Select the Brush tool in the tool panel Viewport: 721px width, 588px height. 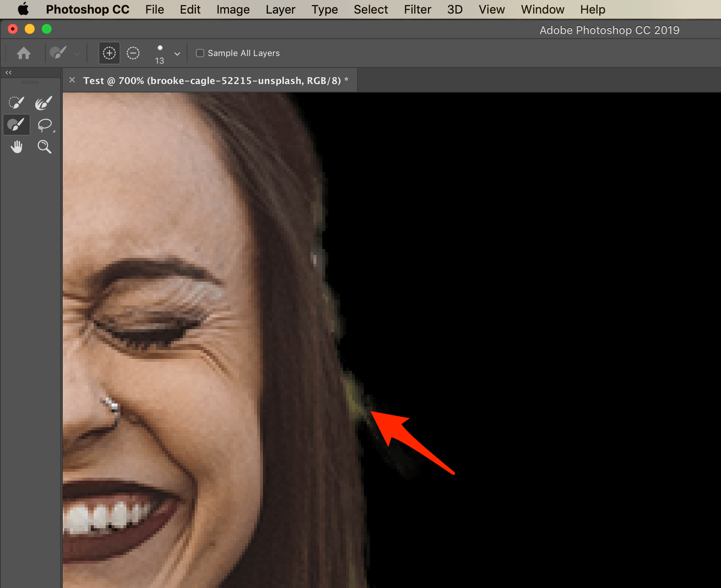16,125
